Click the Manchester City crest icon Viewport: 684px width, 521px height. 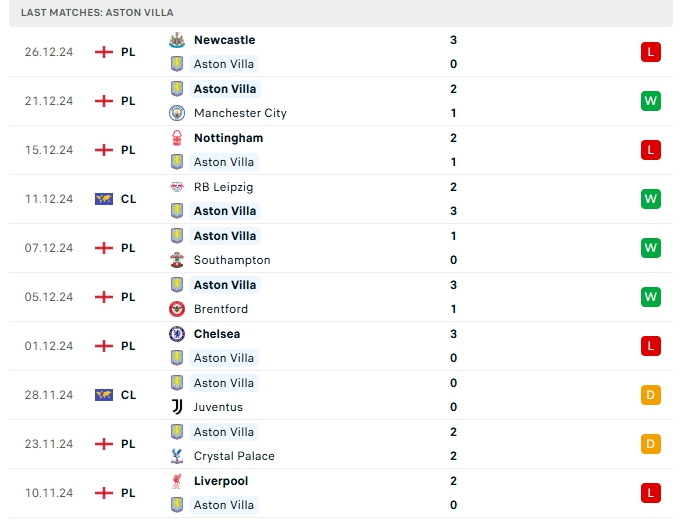177,113
